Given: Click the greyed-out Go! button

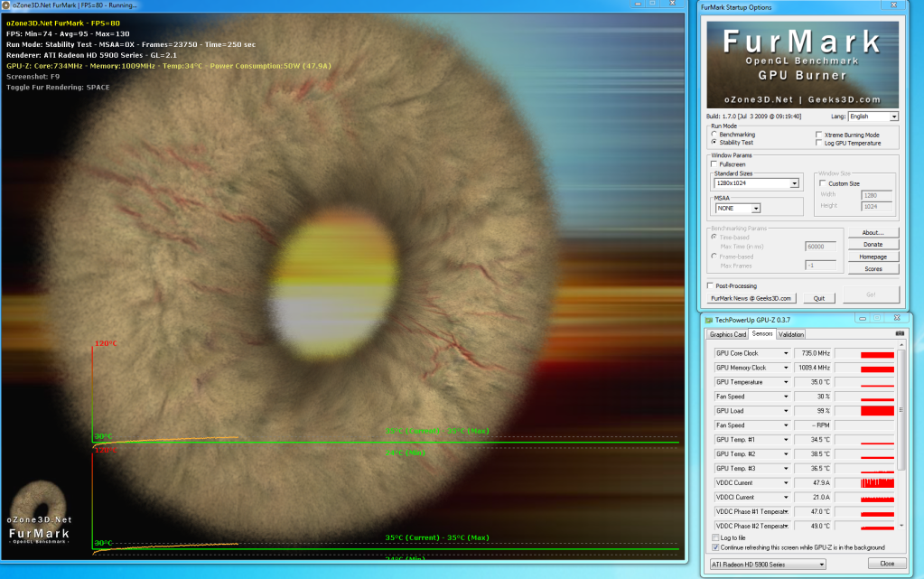Looking at the screenshot, I should tap(871, 294).
